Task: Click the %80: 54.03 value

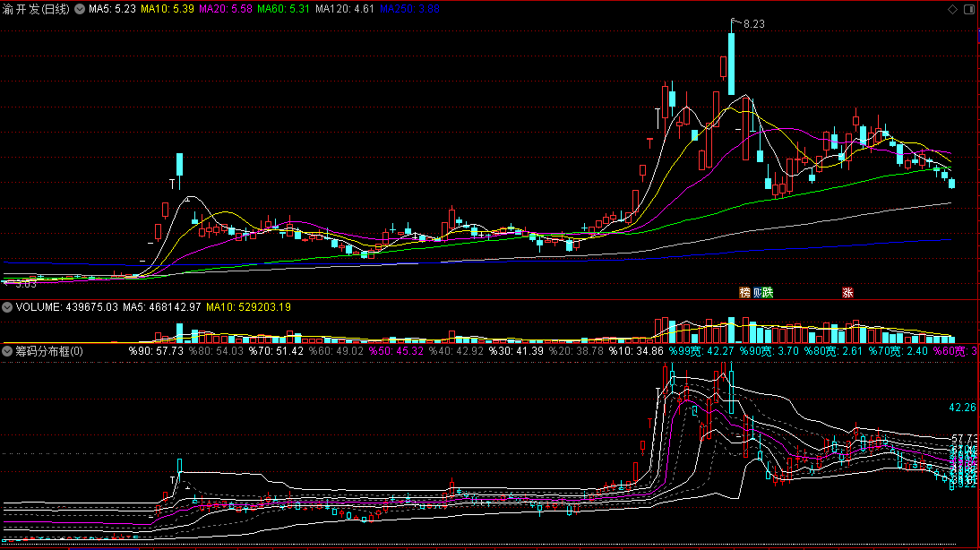Action: pyautogui.click(x=216, y=351)
